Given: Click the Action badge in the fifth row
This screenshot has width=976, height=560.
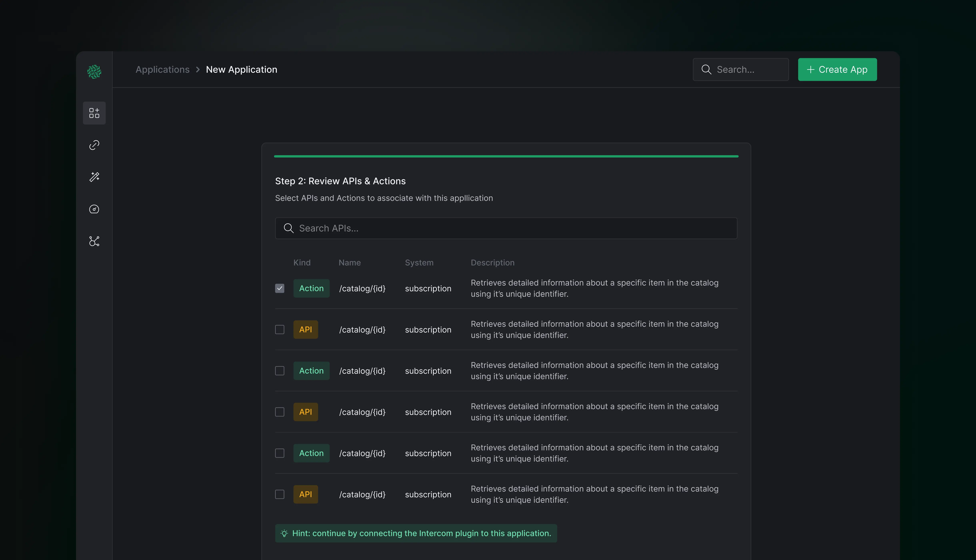Looking at the screenshot, I should point(311,453).
